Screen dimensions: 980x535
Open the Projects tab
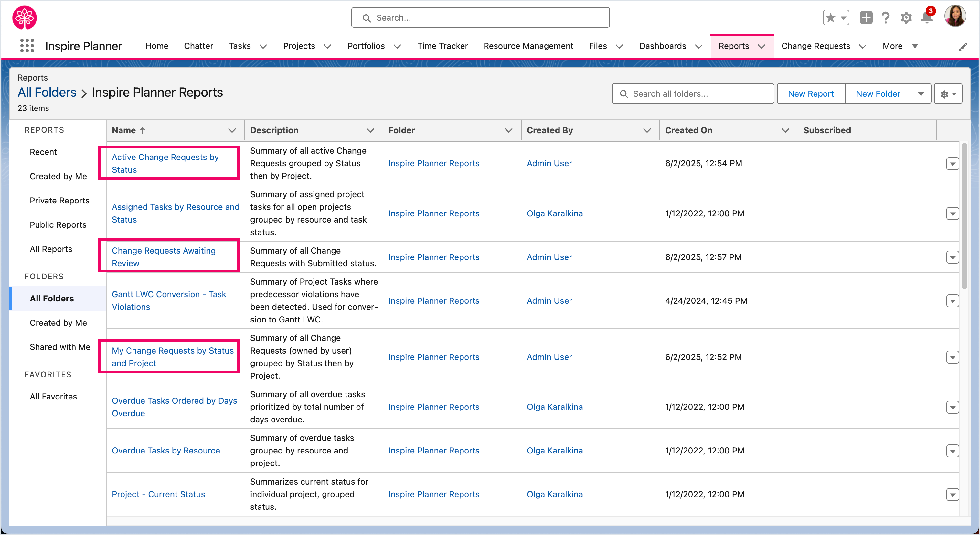click(x=299, y=46)
